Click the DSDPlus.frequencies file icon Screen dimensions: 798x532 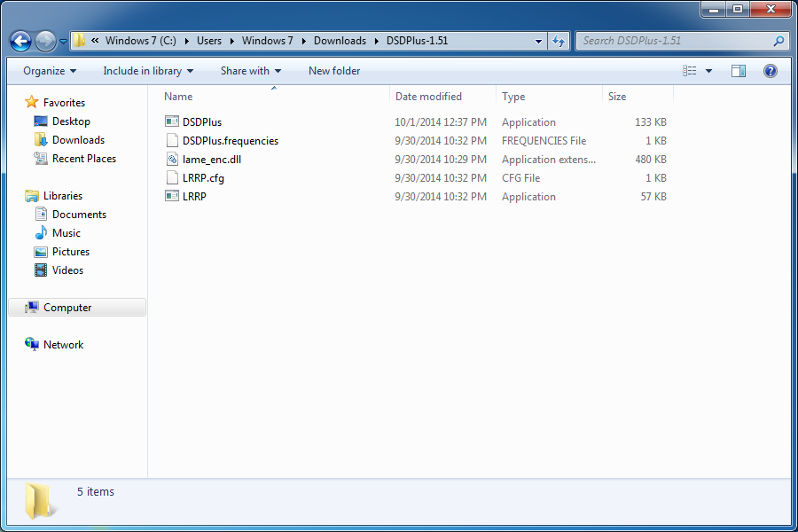pyautogui.click(x=173, y=140)
